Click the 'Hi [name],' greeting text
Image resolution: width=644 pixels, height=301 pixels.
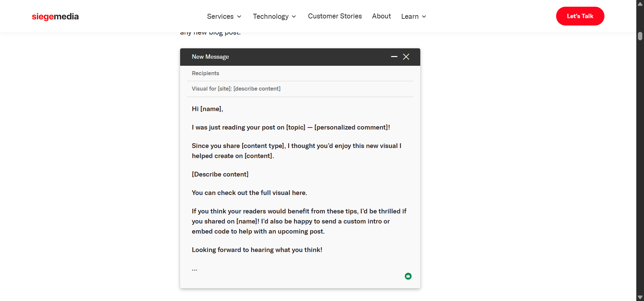tap(207, 109)
